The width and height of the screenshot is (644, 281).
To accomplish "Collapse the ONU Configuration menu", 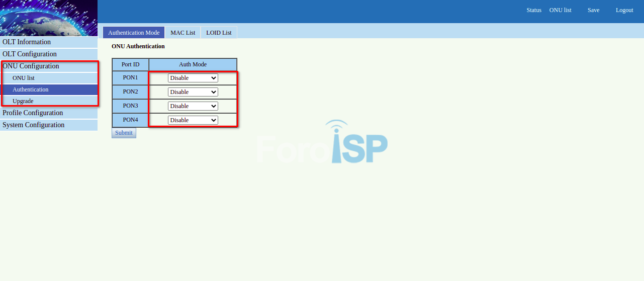I will (x=31, y=66).
